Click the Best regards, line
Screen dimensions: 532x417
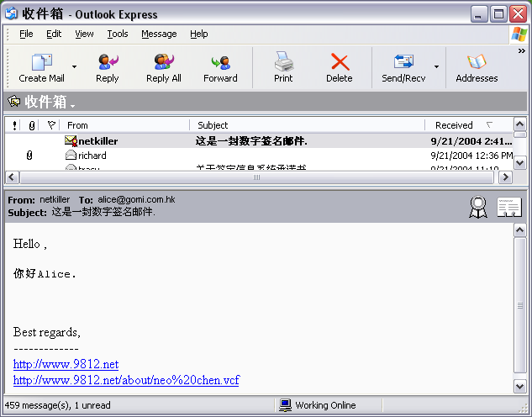coord(47,332)
